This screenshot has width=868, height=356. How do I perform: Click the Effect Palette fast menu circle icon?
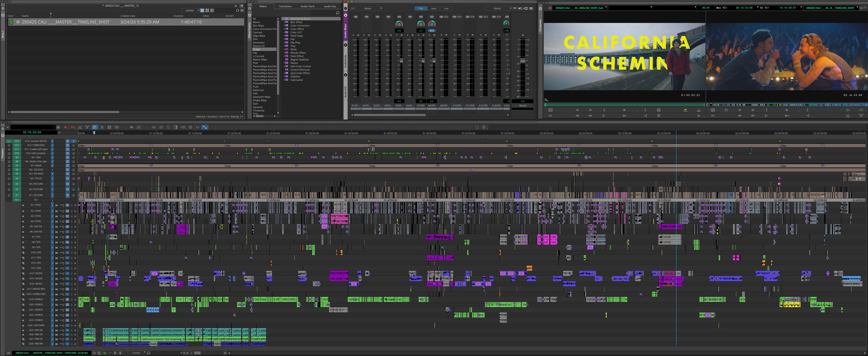[249, 8]
